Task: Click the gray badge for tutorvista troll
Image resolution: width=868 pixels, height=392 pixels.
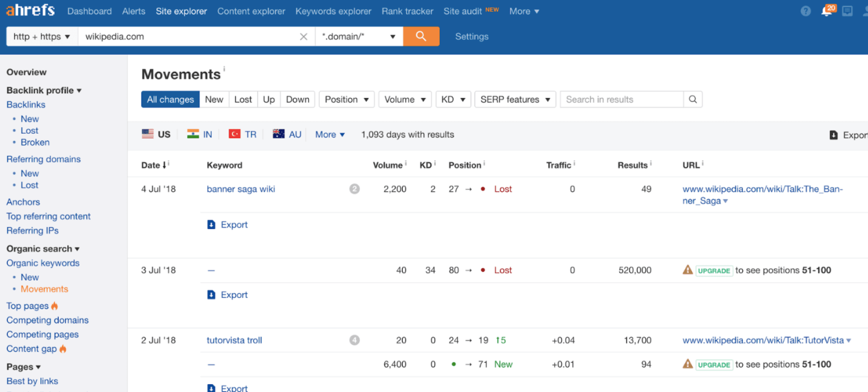Action: (354, 340)
